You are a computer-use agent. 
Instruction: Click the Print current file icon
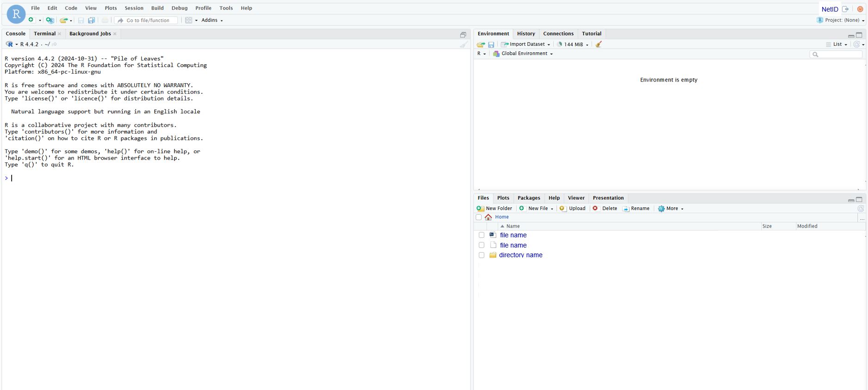tap(105, 20)
